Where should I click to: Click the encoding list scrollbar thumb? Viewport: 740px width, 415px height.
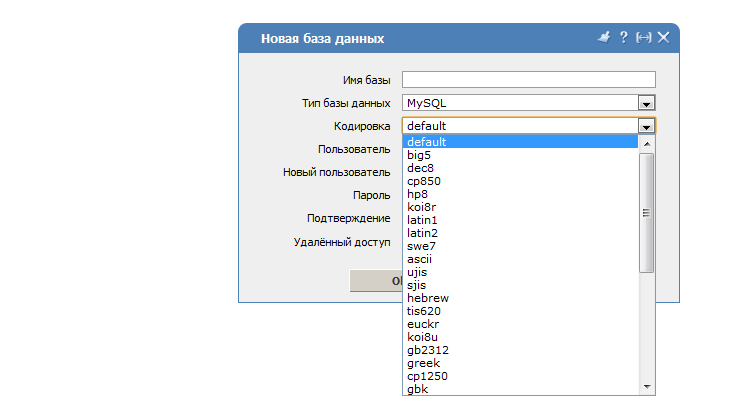[647, 212]
